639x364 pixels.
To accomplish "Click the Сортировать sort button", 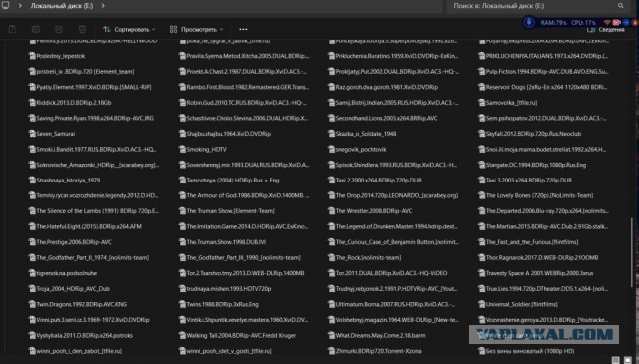I will (129, 29).
